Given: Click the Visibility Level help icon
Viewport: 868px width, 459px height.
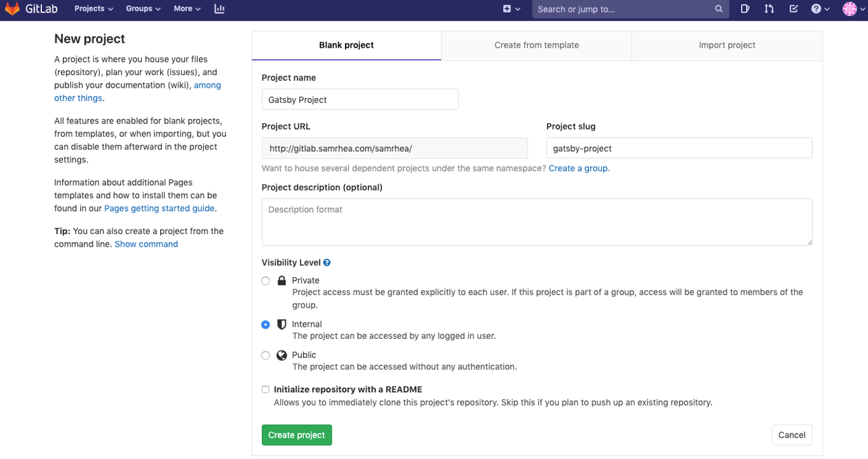Looking at the screenshot, I should click(327, 263).
